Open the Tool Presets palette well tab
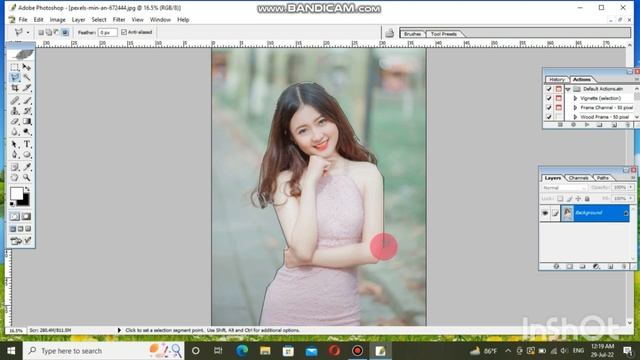640x360 pixels. pyautogui.click(x=444, y=34)
